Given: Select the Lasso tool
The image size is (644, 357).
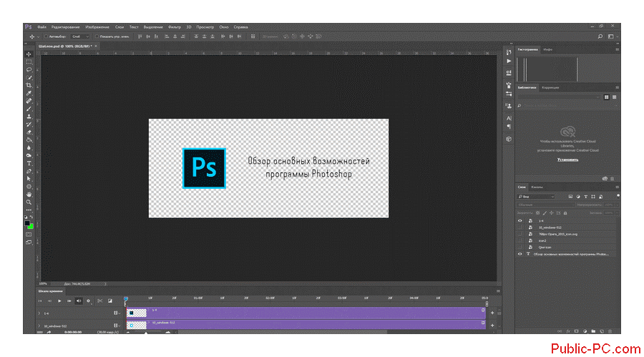Looking at the screenshot, I should 29,70.
